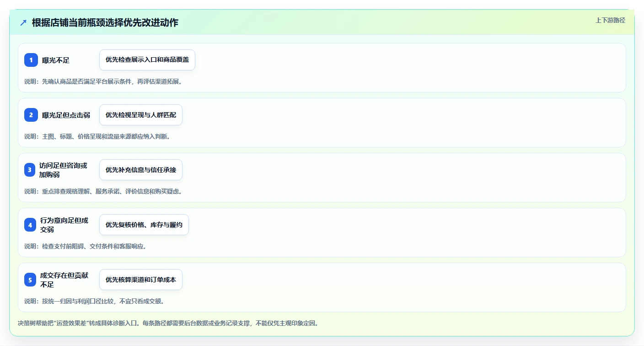
Task: Click the note starting 按统一归因与利润口径
Action: 94,301
